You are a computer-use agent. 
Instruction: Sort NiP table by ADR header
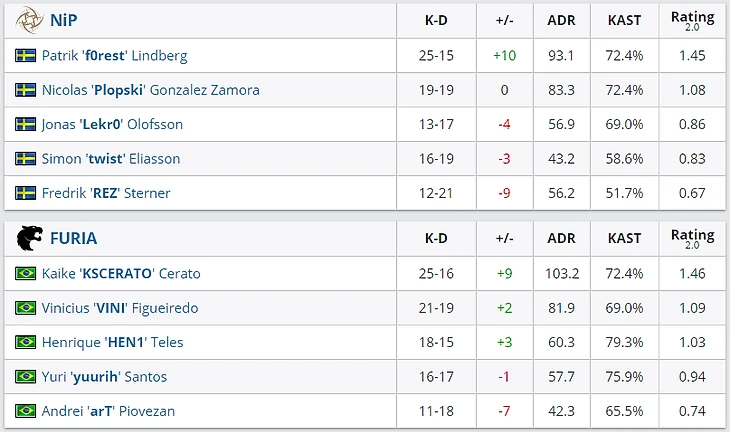click(561, 20)
